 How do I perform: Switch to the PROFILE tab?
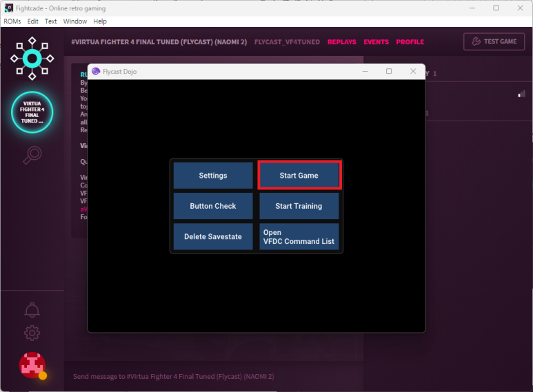[x=410, y=42]
